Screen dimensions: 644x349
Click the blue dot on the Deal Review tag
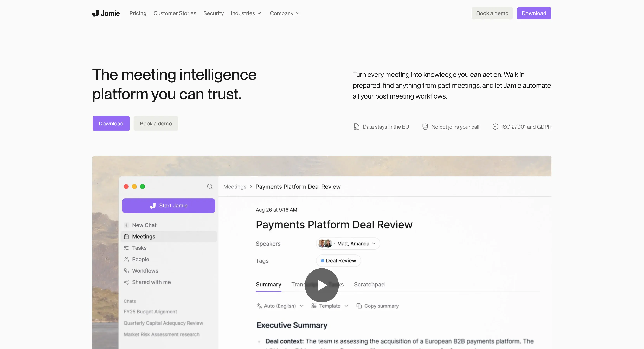click(x=323, y=261)
